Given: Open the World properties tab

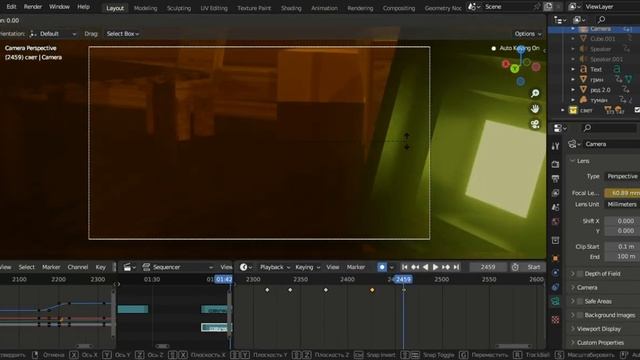Looking at the screenshot, I should click(x=555, y=222).
